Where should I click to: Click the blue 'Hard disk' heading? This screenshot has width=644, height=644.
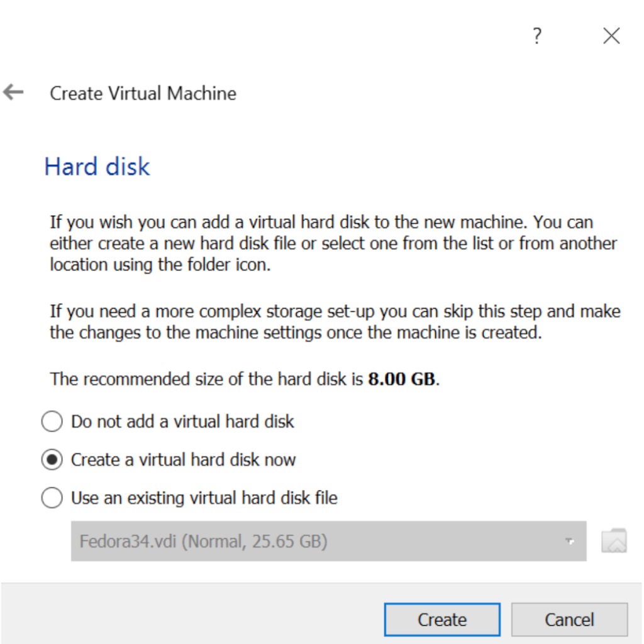coord(97,167)
